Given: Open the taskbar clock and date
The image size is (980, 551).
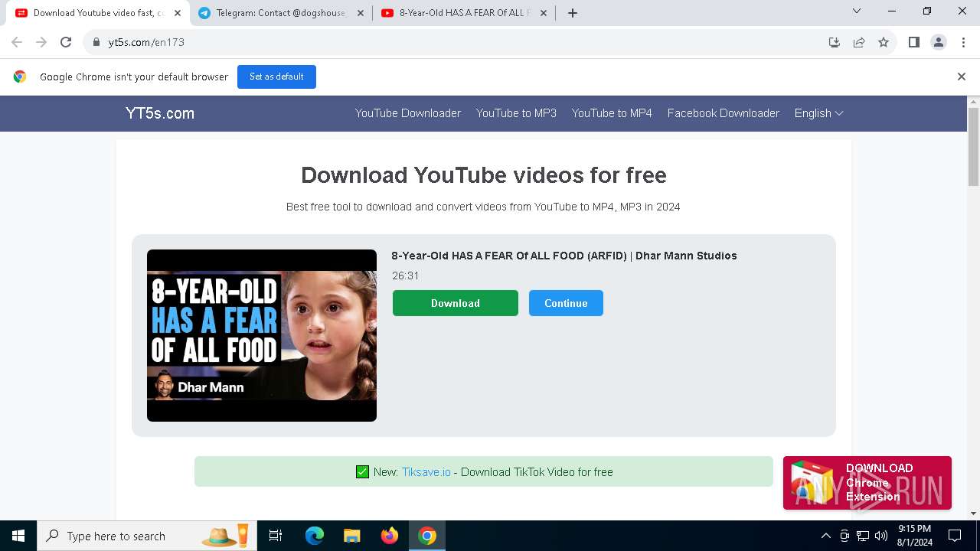Looking at the screenshot, I should 914,536.
